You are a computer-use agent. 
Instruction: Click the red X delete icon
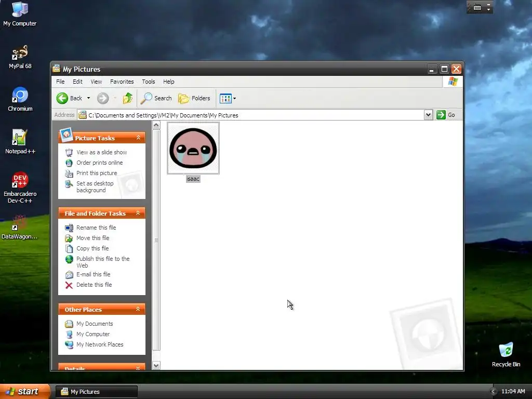[69, 285]
